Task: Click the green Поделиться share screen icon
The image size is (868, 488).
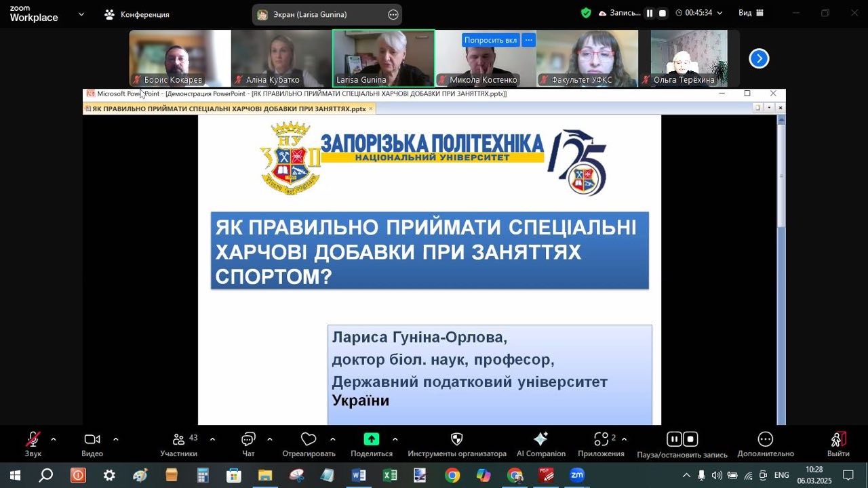Action: point(372,439)
